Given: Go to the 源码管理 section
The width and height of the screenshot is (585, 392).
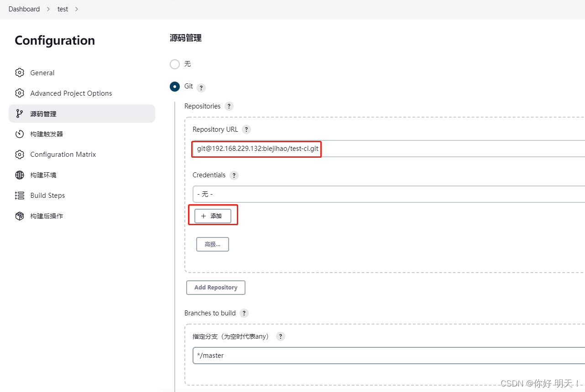Looking at the screenshot, I should click(x=82, y=113).
